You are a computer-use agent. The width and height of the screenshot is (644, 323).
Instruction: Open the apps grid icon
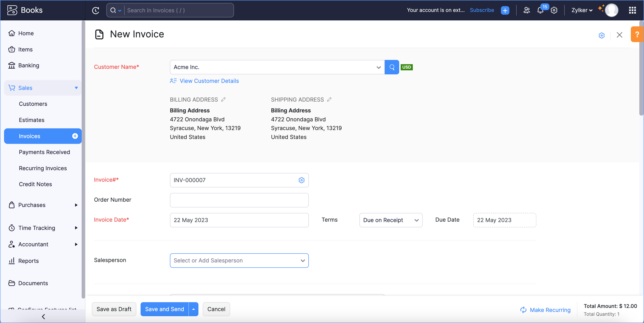632,10
